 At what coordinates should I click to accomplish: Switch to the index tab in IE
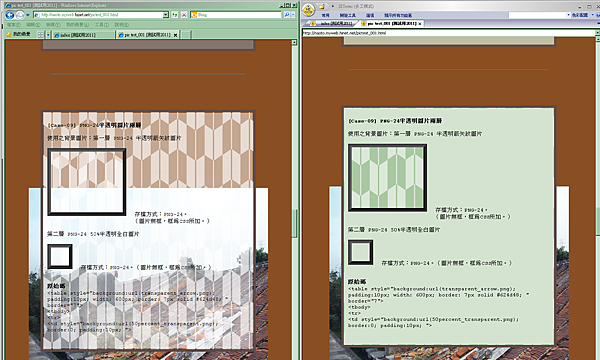pos(83,35)
